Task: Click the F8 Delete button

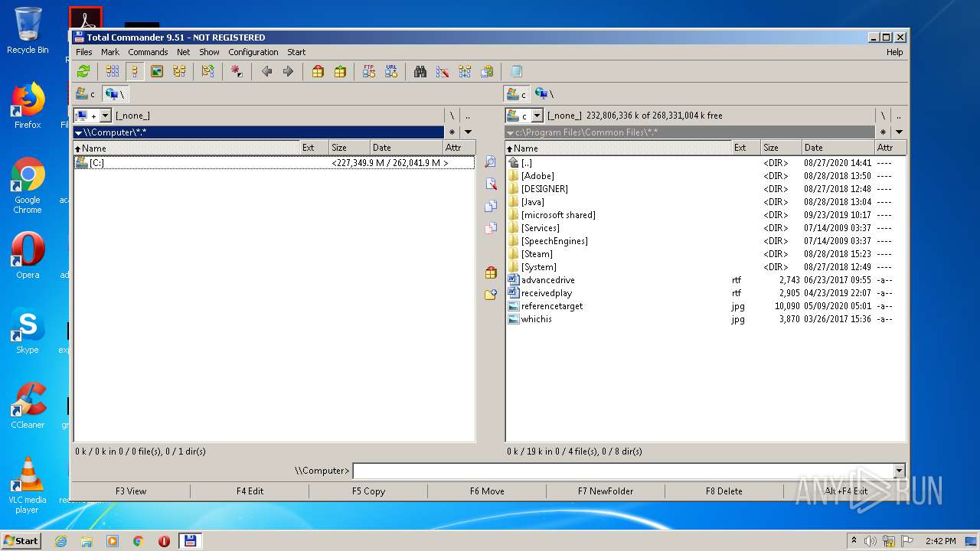Action: [724, 491]
